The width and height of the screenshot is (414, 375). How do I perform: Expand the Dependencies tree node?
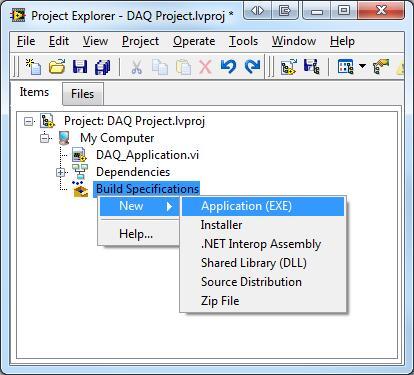tap(60, 172)
